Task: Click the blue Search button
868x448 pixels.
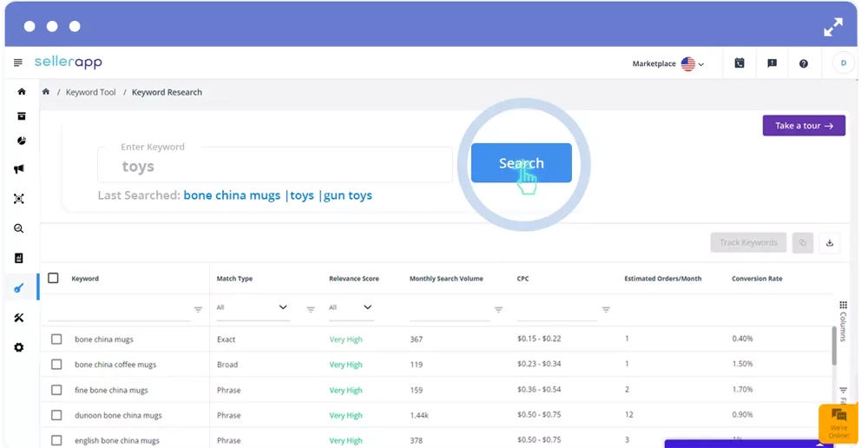Action: (522, 163)
